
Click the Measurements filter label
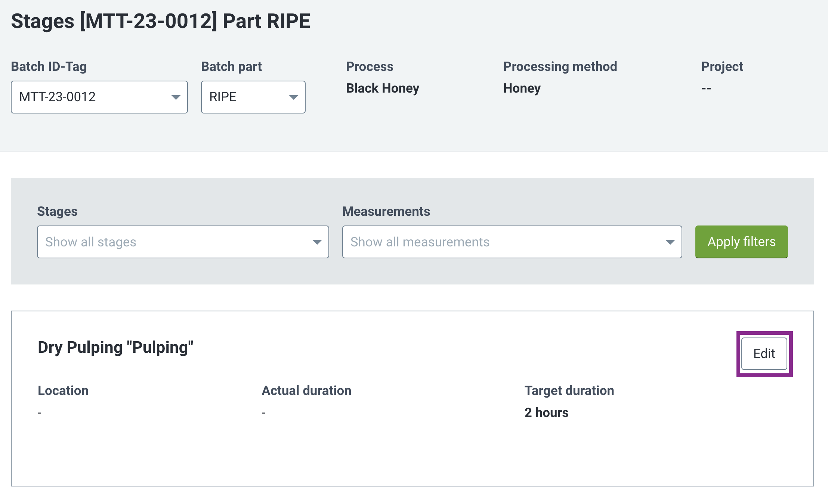(x=386, y=211)
